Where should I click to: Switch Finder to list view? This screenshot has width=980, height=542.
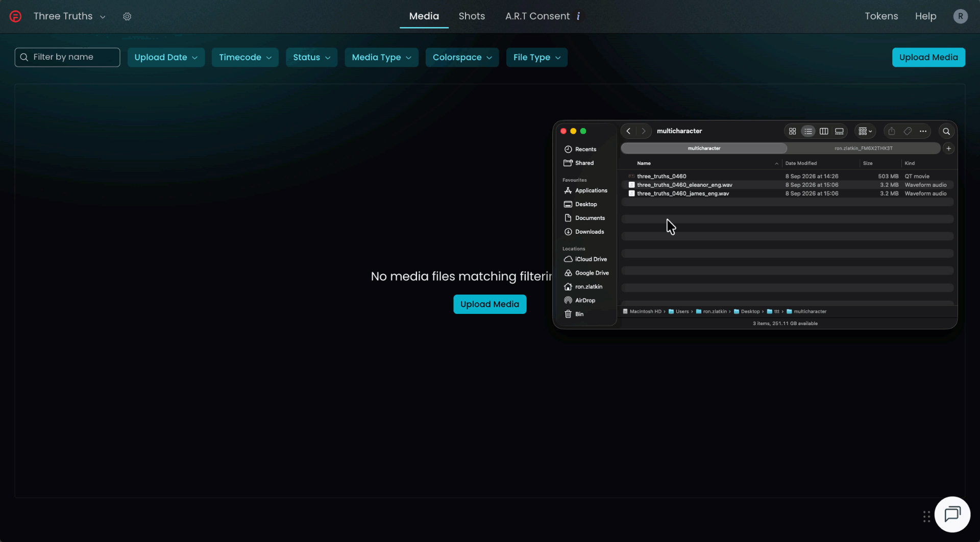[x=808, y=131]
